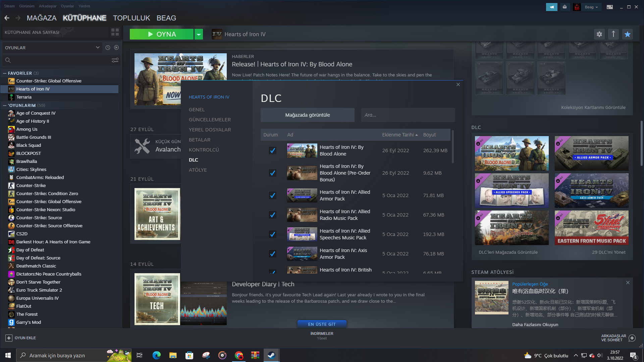The width and height of the screenshot is (644, 362).
Task: Toggle Allied Armor Pack DLC checkbox
Action: click(273, 195)
